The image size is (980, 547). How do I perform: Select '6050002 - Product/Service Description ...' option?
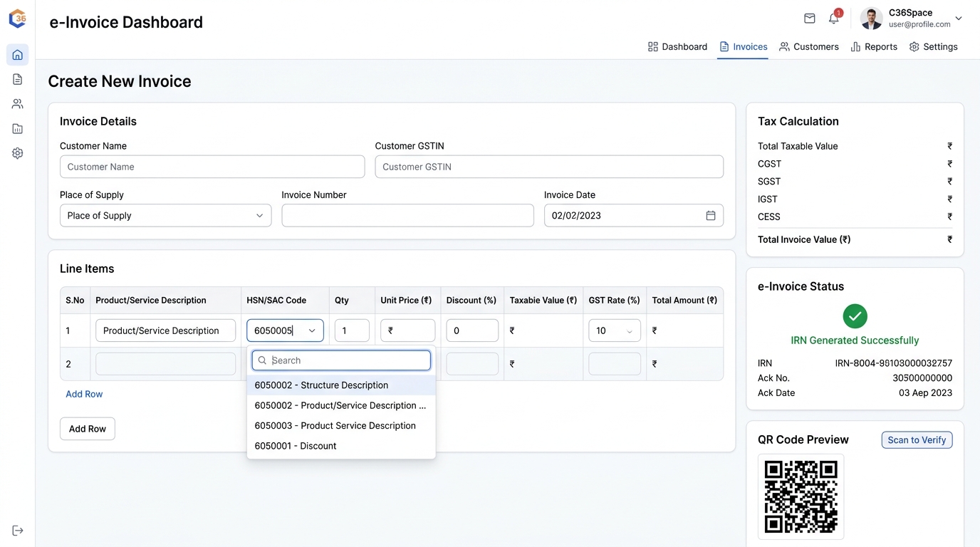(x=341, y=405)
